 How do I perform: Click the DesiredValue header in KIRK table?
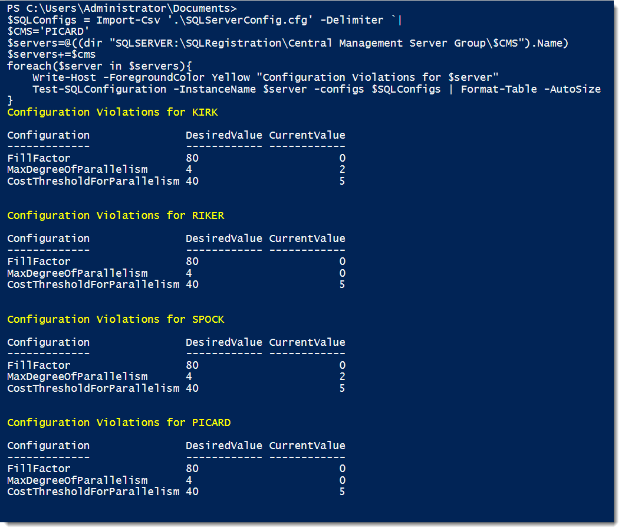(224, 135)
